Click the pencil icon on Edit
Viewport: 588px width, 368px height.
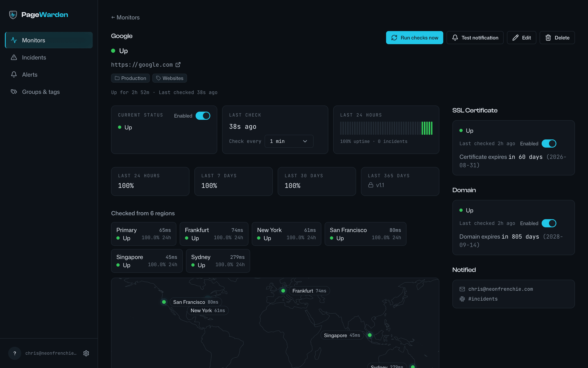(515, 38)
